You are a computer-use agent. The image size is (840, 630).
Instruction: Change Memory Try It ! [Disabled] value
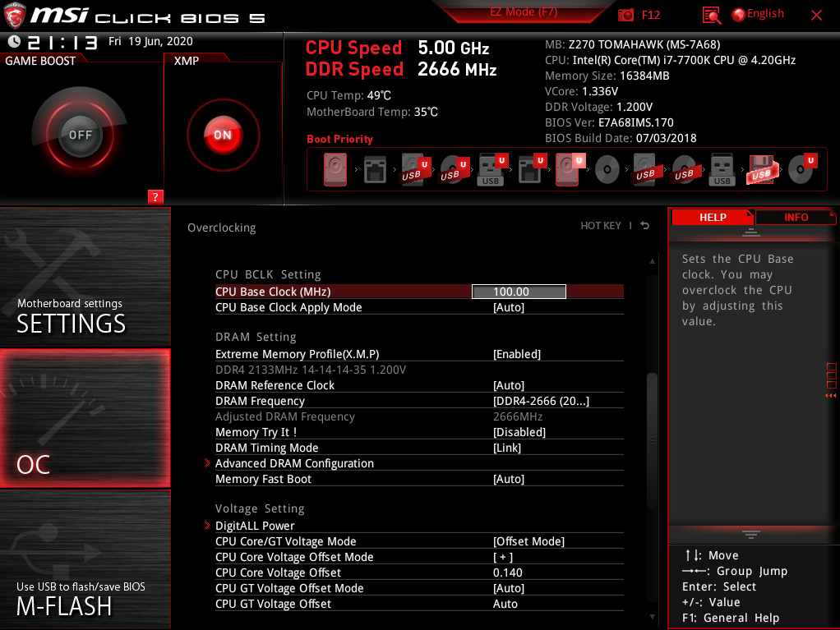point(419,432)
